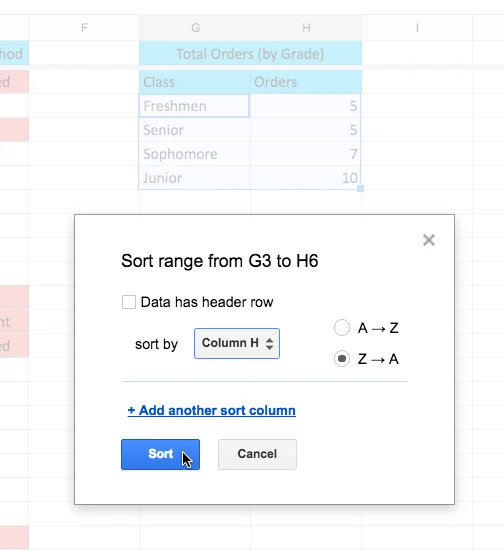Viewport: 504px width, 551px height.
Task: Click the Senior orders value 5
Action: [306, 130]
